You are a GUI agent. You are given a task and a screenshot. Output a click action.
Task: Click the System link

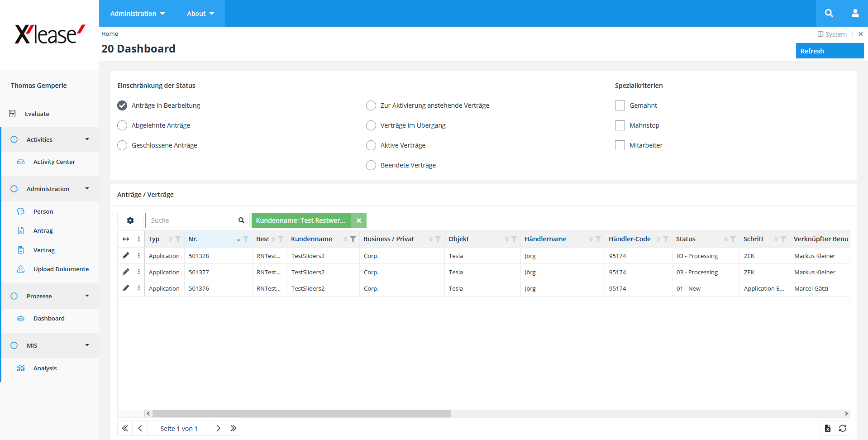coord(832,34)
